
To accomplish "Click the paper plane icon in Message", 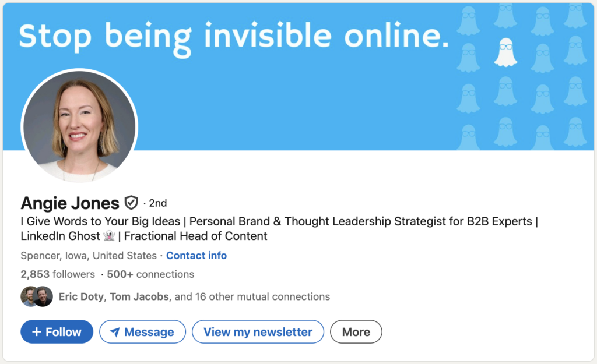I will [x=115, y=332].
